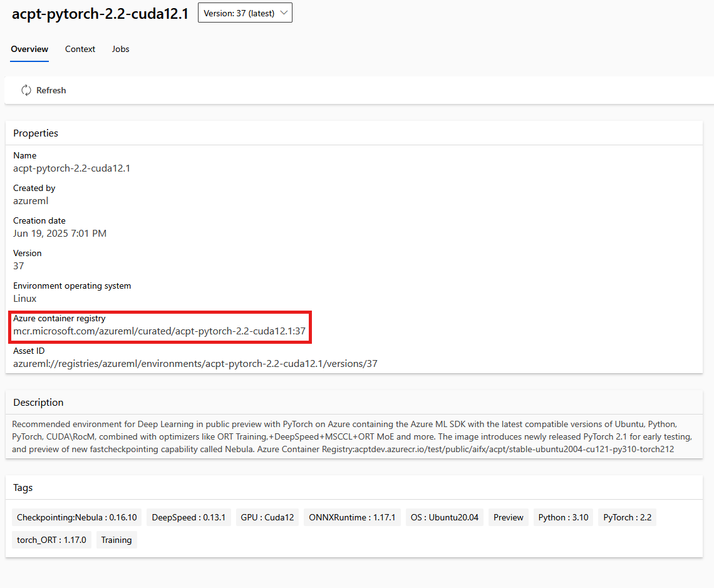Click the Refresh button
The image size is (714, 588).
point(43,90)
